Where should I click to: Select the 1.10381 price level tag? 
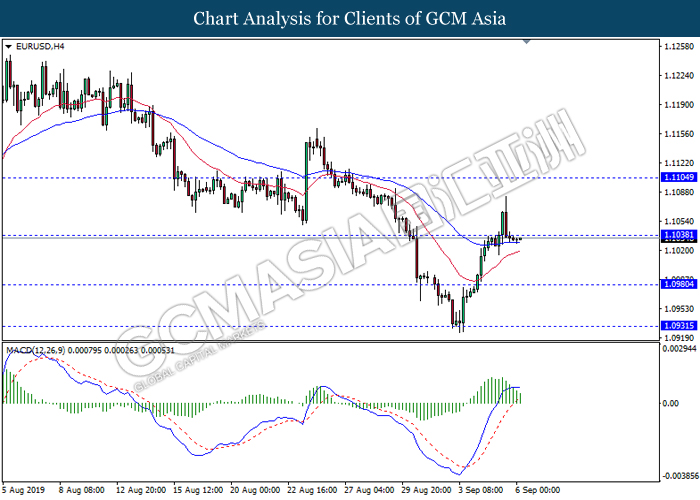[679, 235]
